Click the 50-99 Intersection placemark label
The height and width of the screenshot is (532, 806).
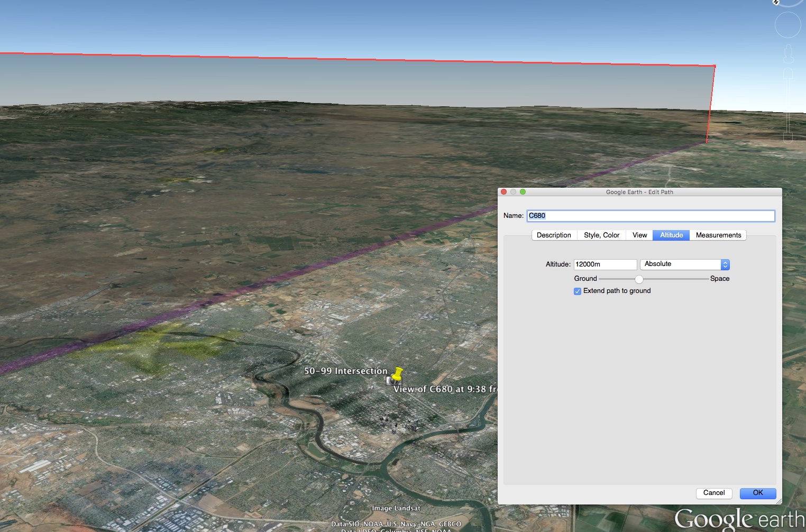click(345, 371)
